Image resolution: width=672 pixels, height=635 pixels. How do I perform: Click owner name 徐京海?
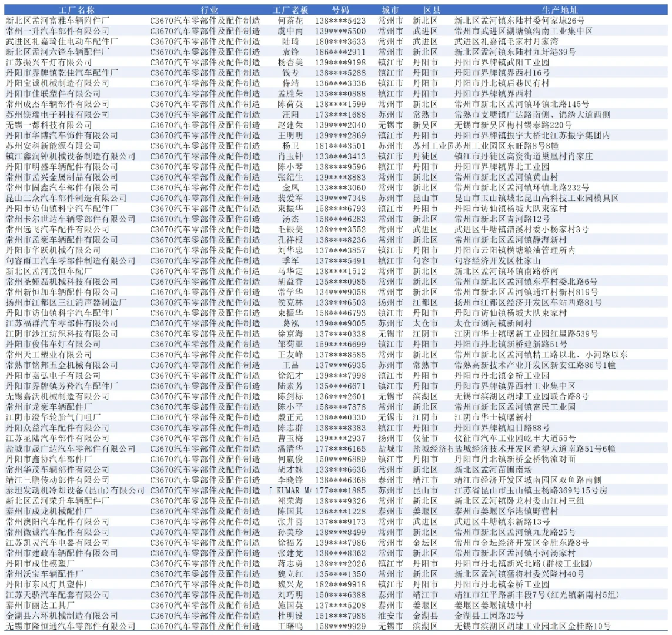click(x=290, y=334)
